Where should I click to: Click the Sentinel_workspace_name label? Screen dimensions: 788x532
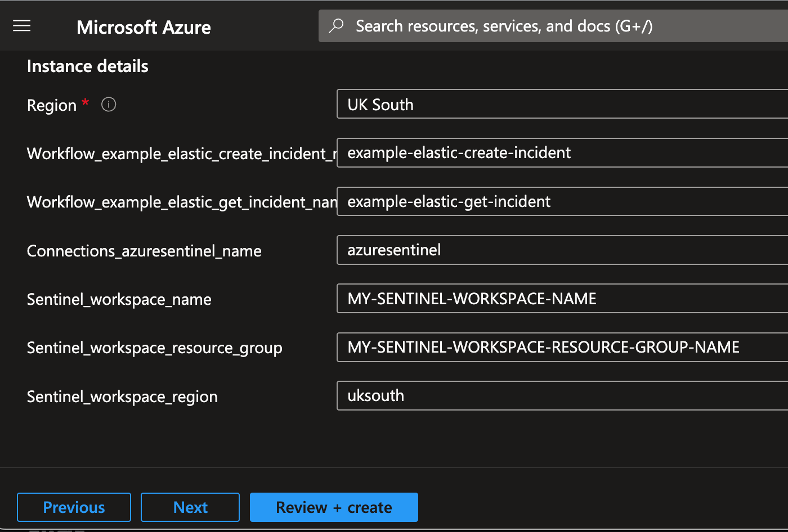pos(119,299)
